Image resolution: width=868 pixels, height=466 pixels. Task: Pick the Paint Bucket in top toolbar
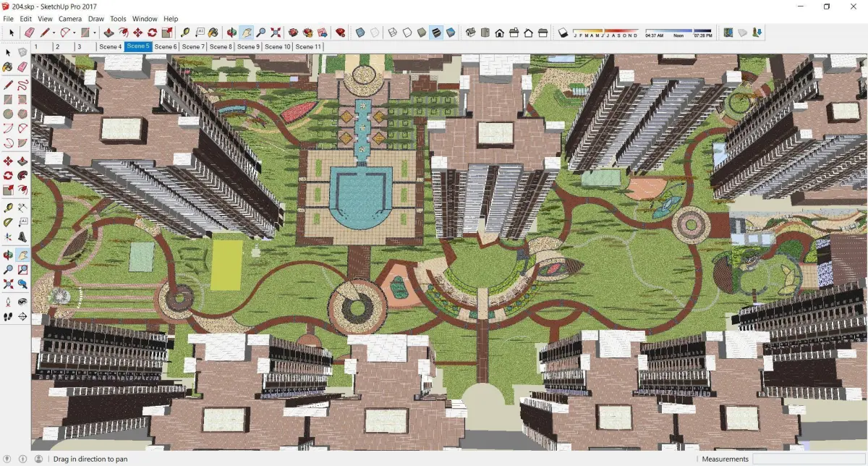213,33
